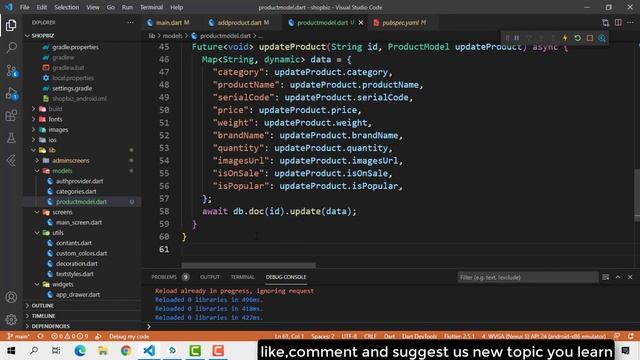Open Microsoft Edge from taskbar

click(x=80, y=351)
